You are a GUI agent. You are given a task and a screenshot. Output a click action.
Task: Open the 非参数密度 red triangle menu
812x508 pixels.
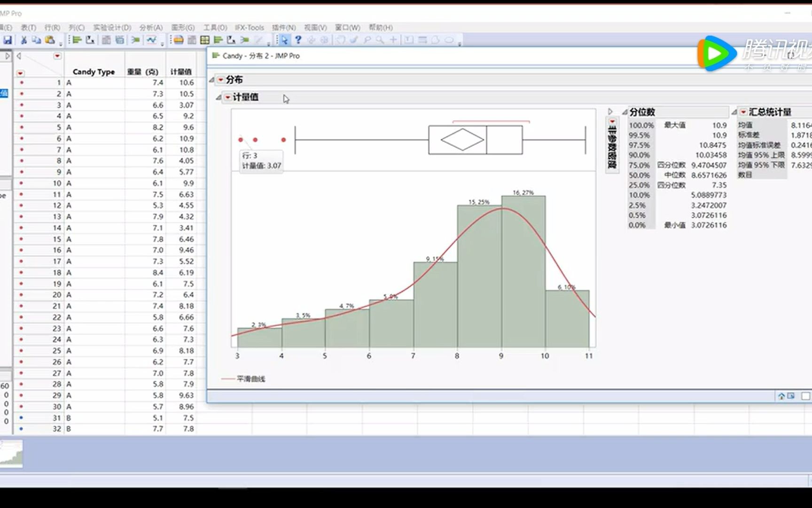[612, 122]
